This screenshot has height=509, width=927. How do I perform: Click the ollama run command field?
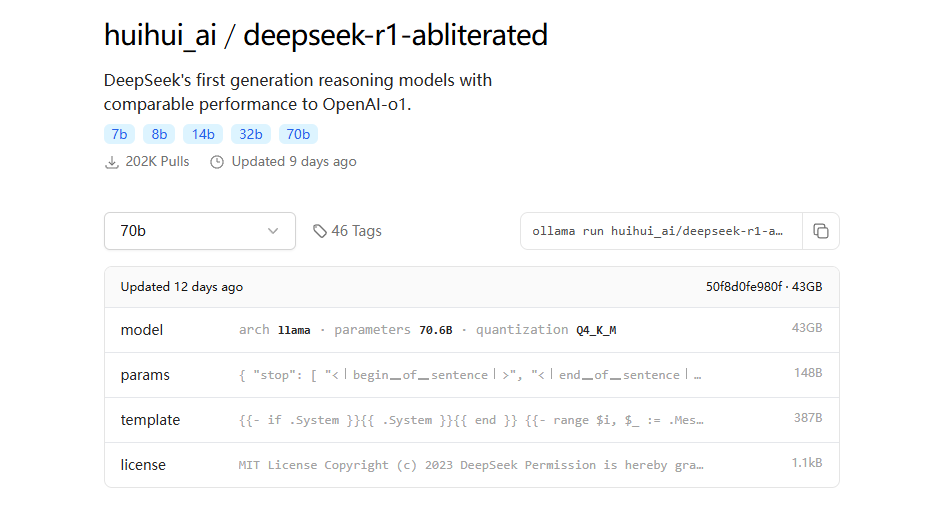click(x=661, y=231)
